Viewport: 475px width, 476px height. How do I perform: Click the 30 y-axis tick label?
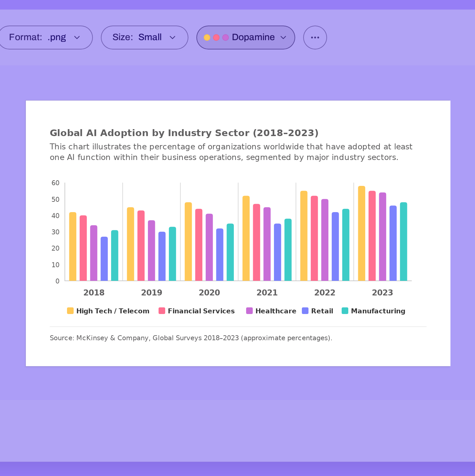click(x=55, y=232)
